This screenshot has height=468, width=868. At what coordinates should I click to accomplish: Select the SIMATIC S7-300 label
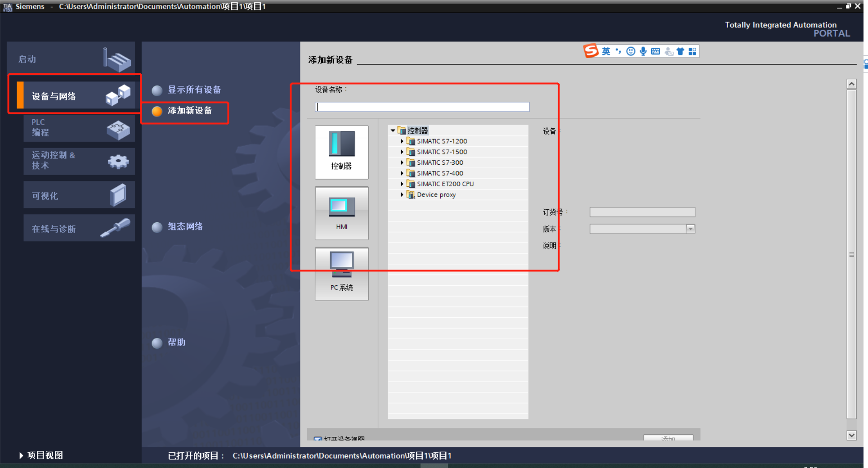point(440,162)
